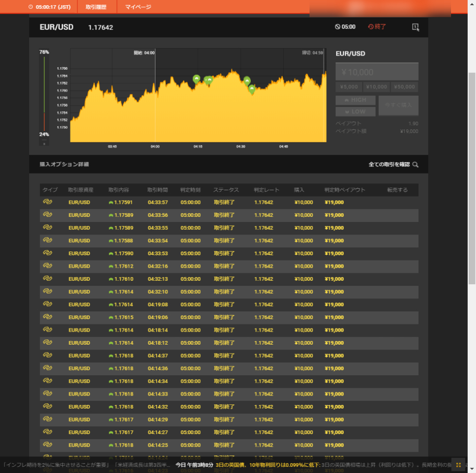Click the 購入オプション詳細 section title
The height and width of the screenshot is (473, 476).
coord(64,164)
